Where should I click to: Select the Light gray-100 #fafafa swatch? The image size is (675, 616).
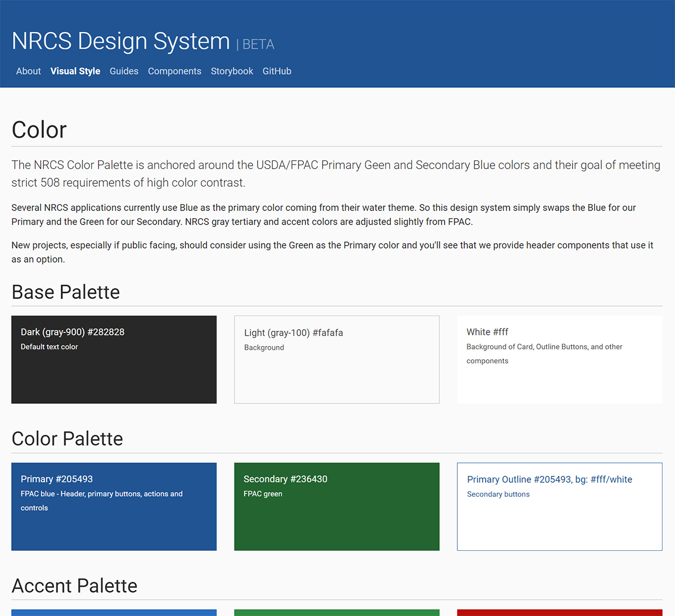(336, 359)
